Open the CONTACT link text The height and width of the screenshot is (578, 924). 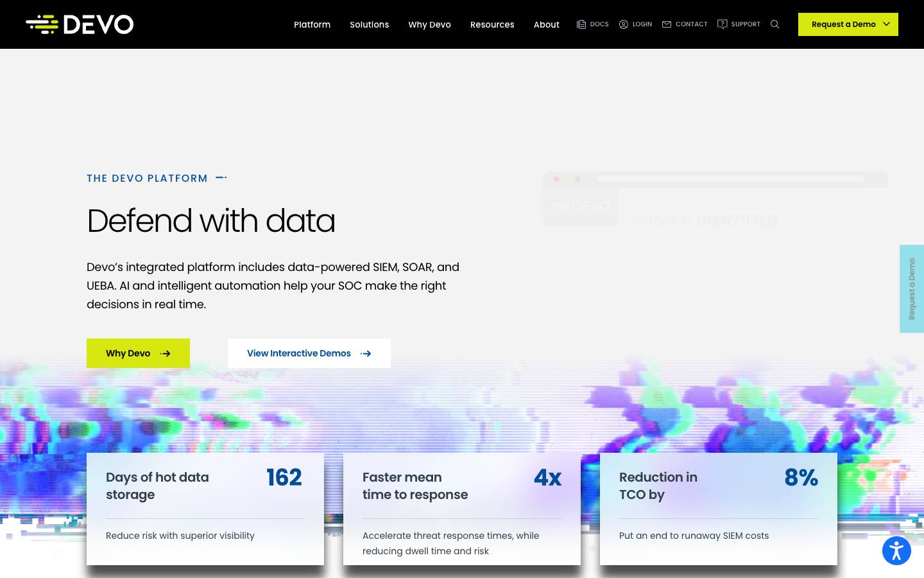(692, 24)
